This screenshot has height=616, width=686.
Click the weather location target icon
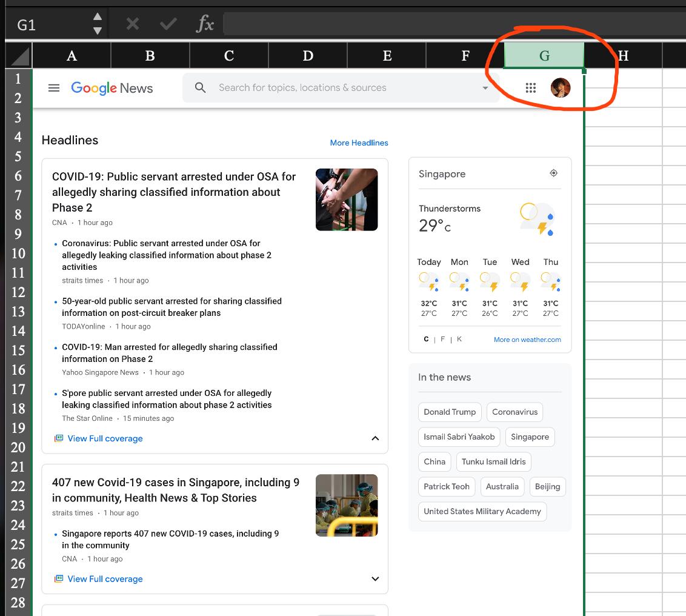coord(553,173)
